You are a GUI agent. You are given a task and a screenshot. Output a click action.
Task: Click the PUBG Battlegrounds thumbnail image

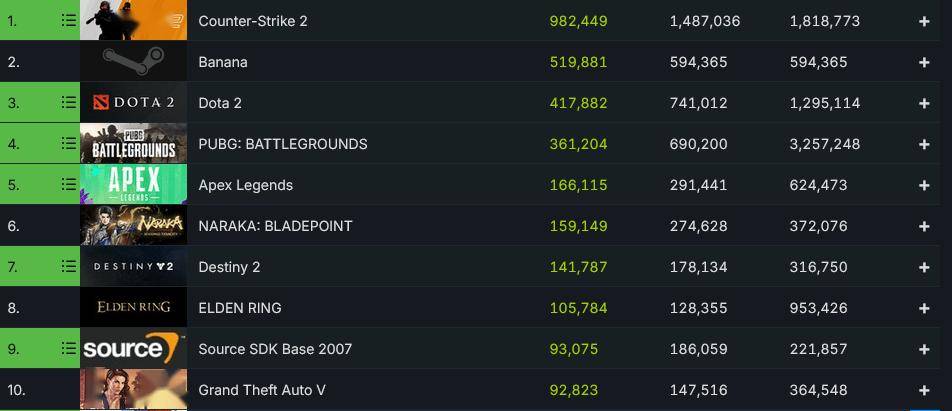[x=133, y=144]
